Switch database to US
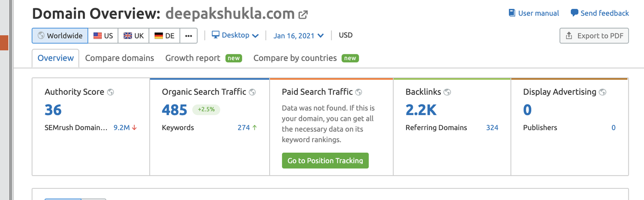The image size is (644, 200). tap(103, 36)
